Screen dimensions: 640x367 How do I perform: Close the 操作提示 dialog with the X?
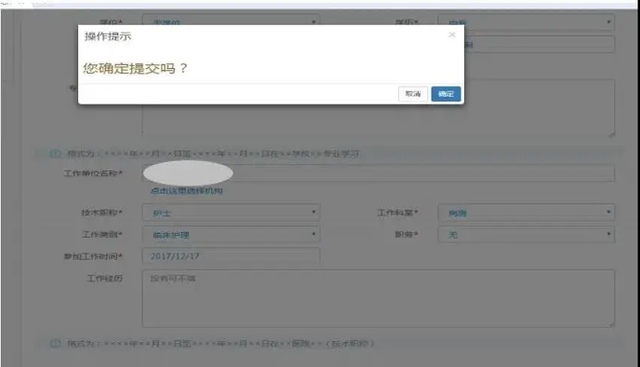452,35
